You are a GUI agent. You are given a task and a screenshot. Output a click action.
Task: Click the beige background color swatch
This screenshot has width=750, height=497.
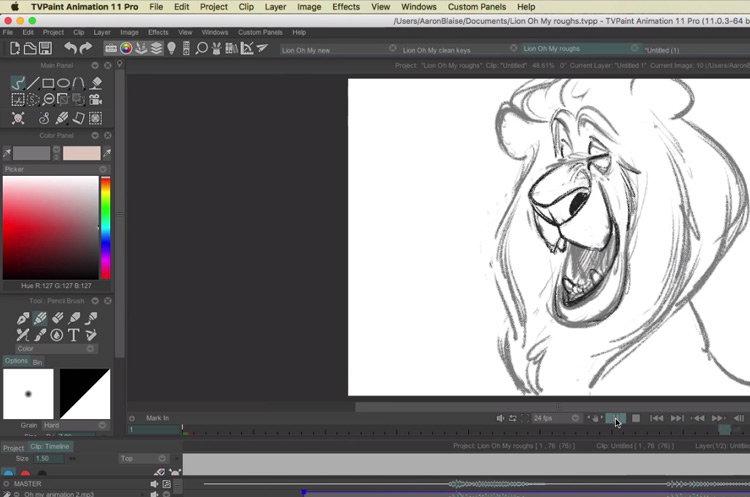(x=82, y=153)
